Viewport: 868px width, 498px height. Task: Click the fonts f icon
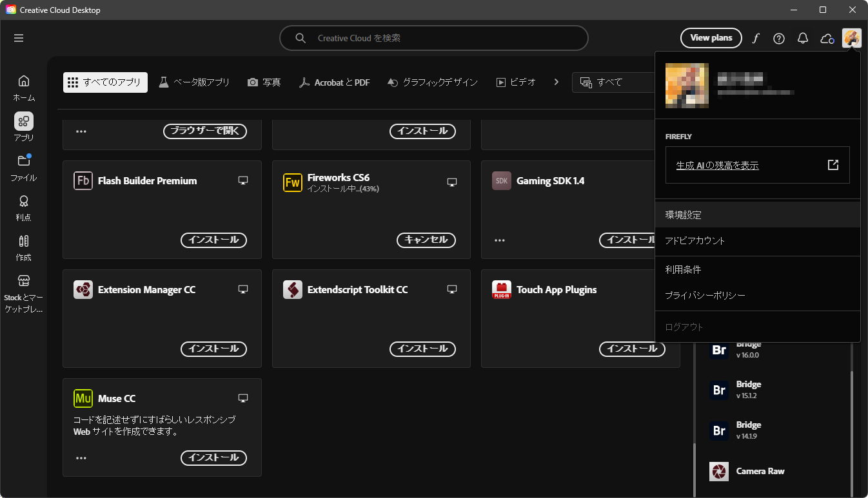(x=756, y=39)
